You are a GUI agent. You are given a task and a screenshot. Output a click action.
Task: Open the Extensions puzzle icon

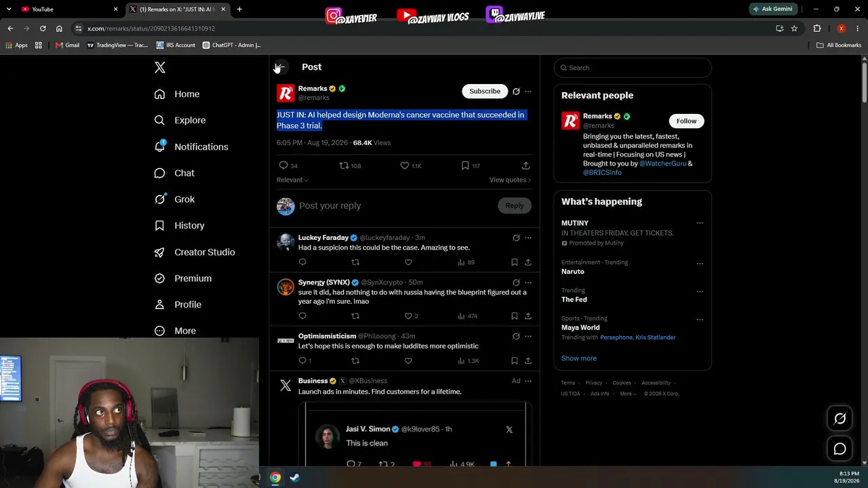pyautogui.click(x=817, y=28)
